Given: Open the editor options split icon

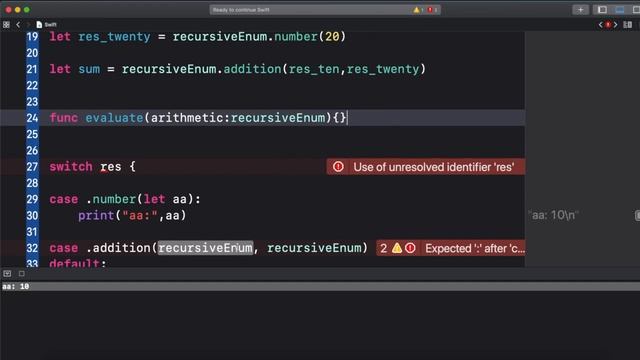Looking at the screenshot, I should [628, 25].
